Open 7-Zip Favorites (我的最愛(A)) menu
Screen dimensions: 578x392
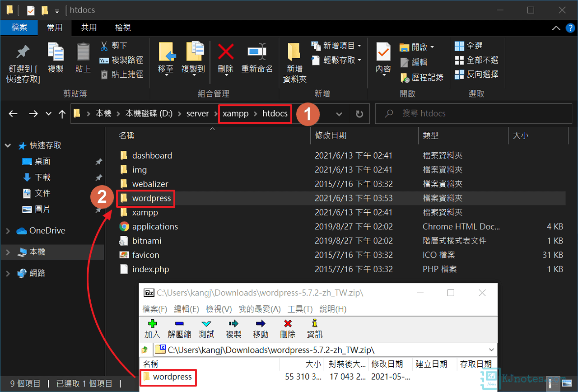pyautogui.click(x=260, y=309)
